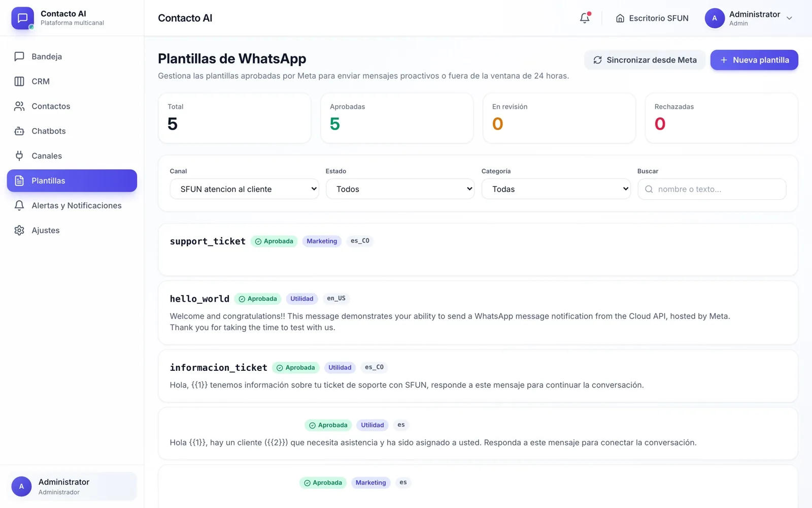Open the Categoría dropdown showing Todas
Image resolution: width=812 pixels, height=508 pixels.
point(556,189)
